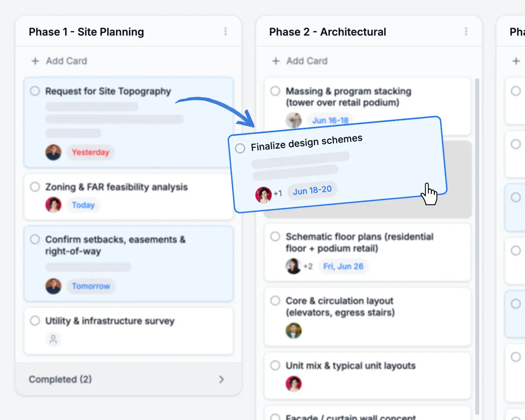Screen dimensions: 525x420
Task: Open the Jun 18-20 date tag
Action: (x=312, y=190)
